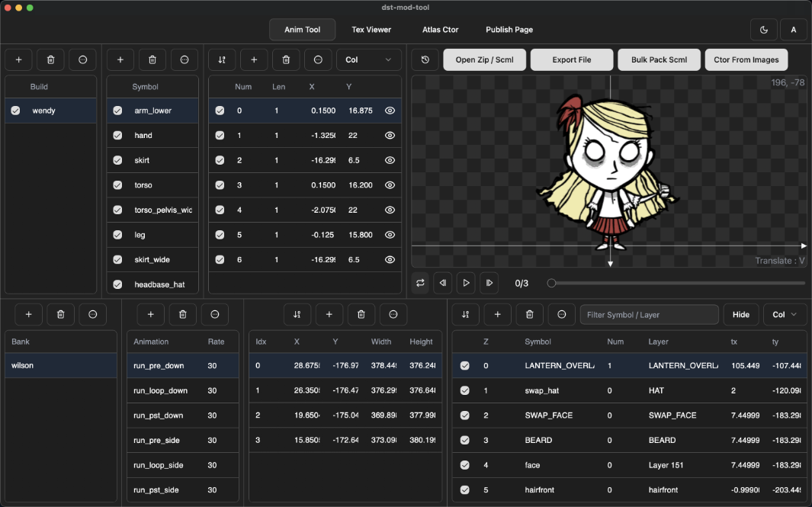
Task: Switch to the Tex Viewer tab
Action: [x=371, y=30]
